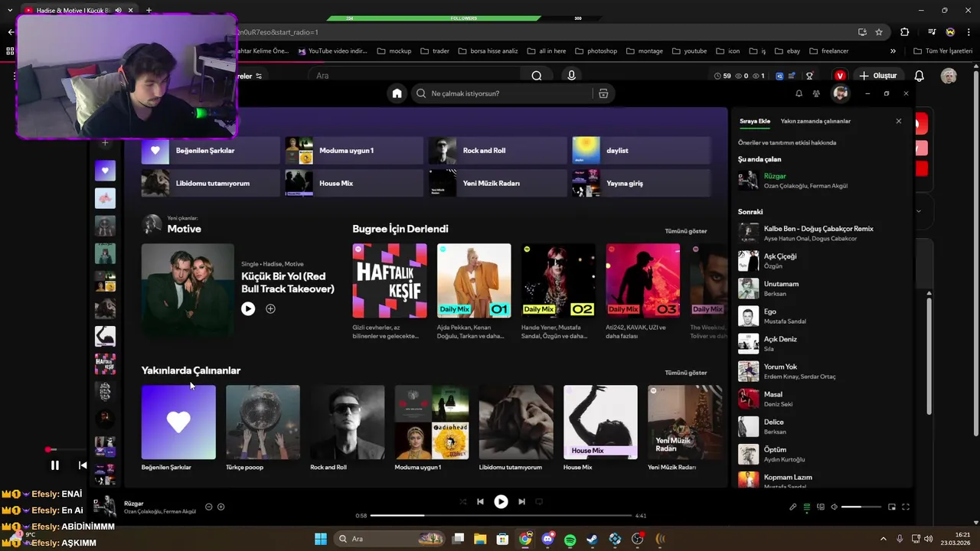The width and height of the screenshot is (980, 551).
Task: Open Moduma uygun 1 shortcut tile
Action: (x=354, y=151)
